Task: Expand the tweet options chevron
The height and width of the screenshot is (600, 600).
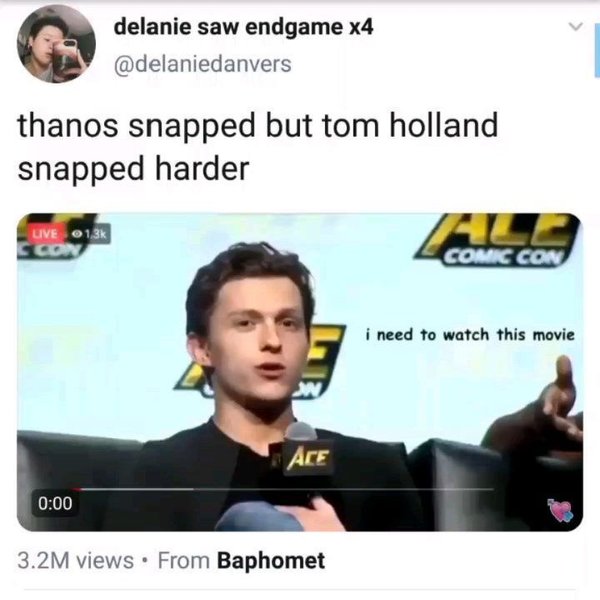Action: (575, 26)
